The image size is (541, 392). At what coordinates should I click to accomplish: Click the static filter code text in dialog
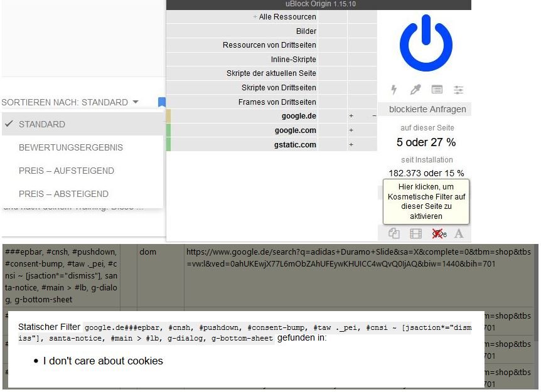[x=245, y=333]
